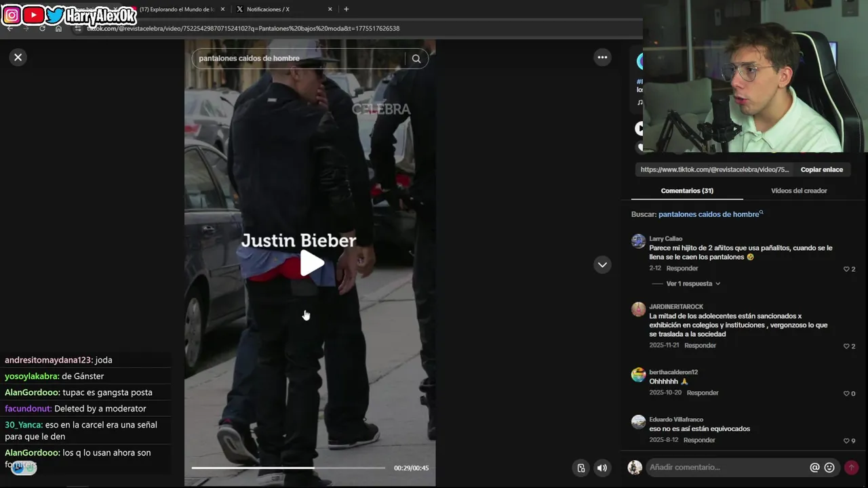Open the emoji picker icon
868x488 pixels.
coord(829,468)
